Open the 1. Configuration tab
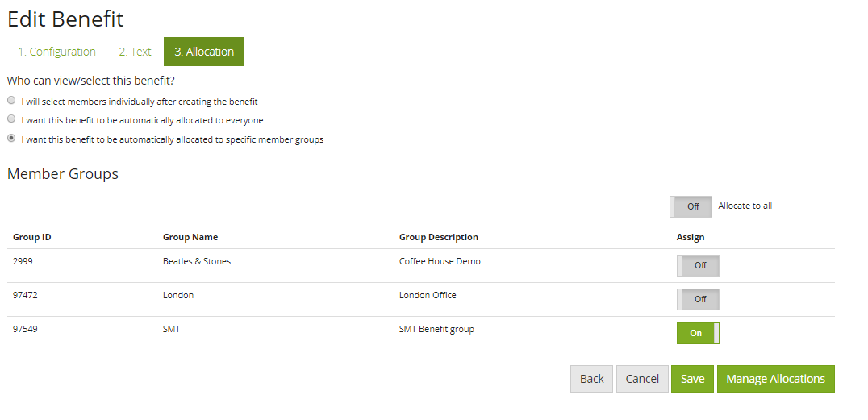This screenshot has width=868, height=420. click(56, 52)
